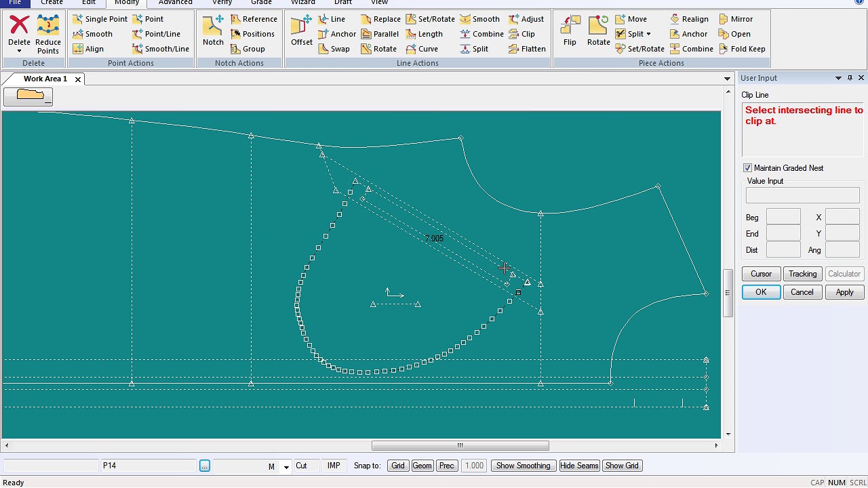The image size is (868, 488).
Task: Select the Mirror piece tool
Action: tap(735, 19)
